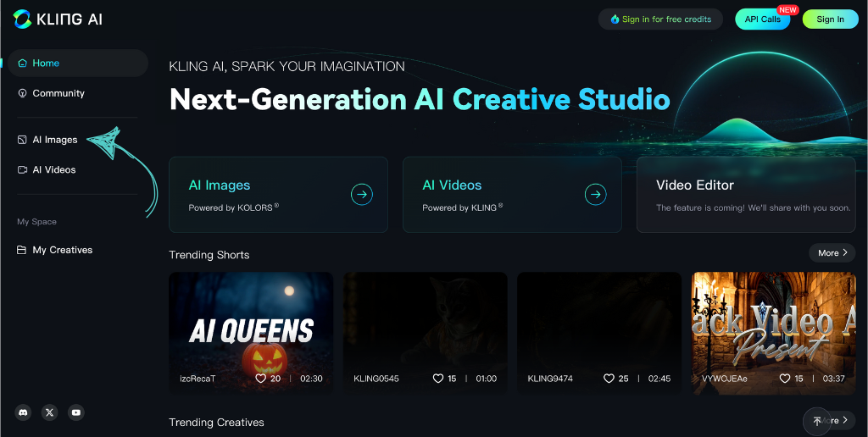Select the Video Editor card

pos(746,195)
